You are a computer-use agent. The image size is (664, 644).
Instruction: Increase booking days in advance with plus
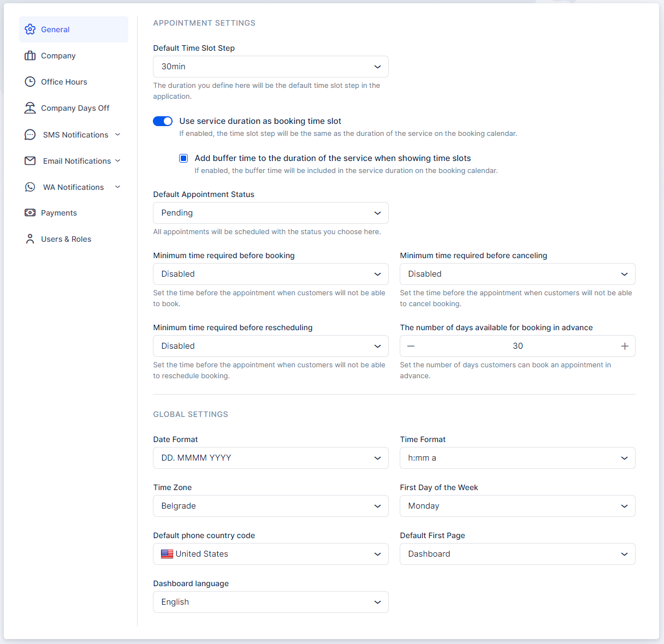[x=625, y=346]
